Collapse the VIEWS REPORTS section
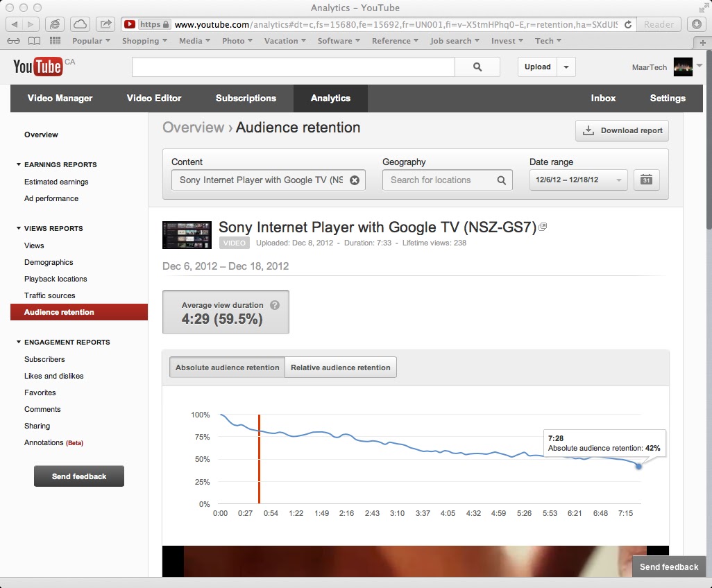The image size is (712, 588). 19,228
